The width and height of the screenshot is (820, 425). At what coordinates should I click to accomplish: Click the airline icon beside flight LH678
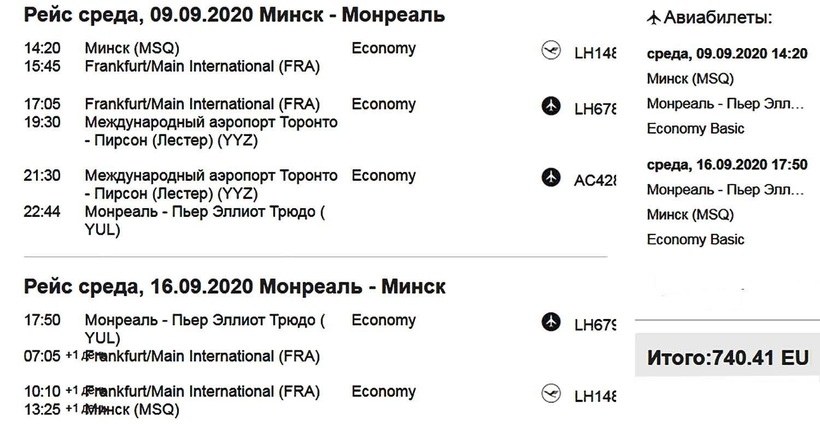click(549, 106)
